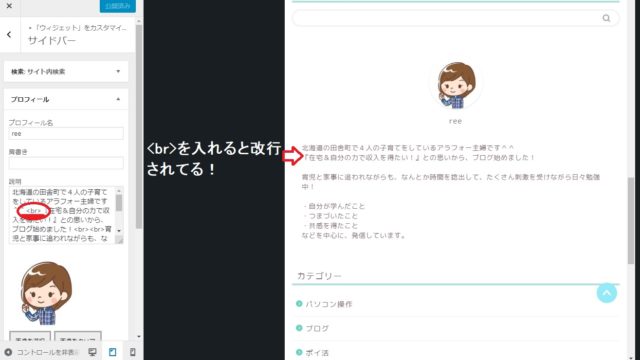Click the description textarea scroll down arrow
This screenshot has width=640, height=360.
[x=119, y=231]
